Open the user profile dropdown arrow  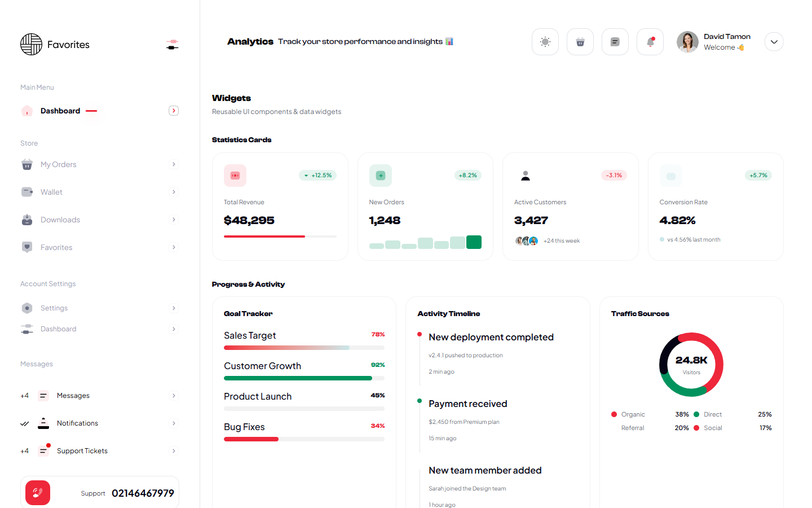coord(774,42)
